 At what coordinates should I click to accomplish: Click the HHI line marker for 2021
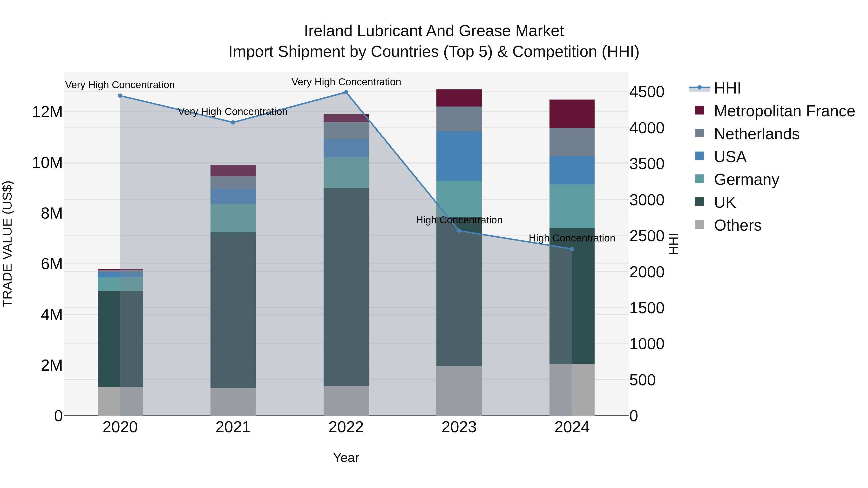click(x=233, y=123)
